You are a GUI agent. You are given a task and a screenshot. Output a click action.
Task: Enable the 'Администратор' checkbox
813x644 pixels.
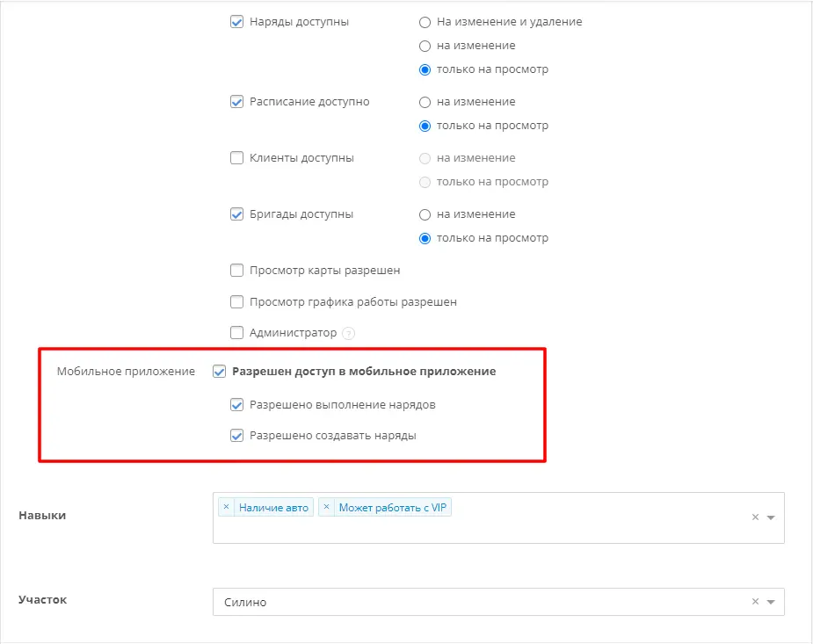point(236,333)
